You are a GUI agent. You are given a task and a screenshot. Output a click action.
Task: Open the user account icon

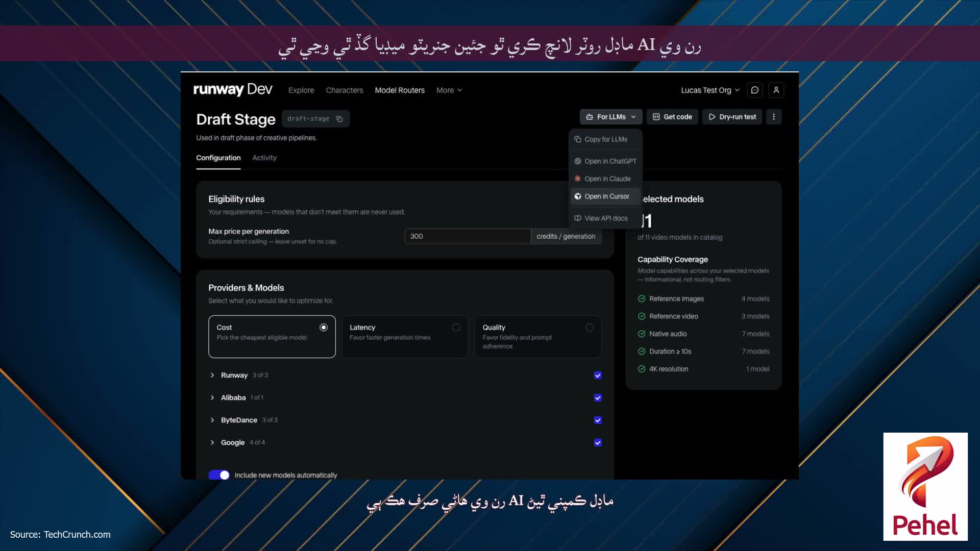coord(776,90)
